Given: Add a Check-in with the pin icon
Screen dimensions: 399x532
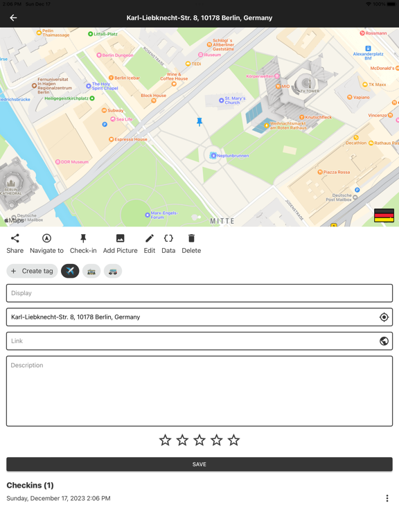Looking at the screenshot, I should pos(83,238).
